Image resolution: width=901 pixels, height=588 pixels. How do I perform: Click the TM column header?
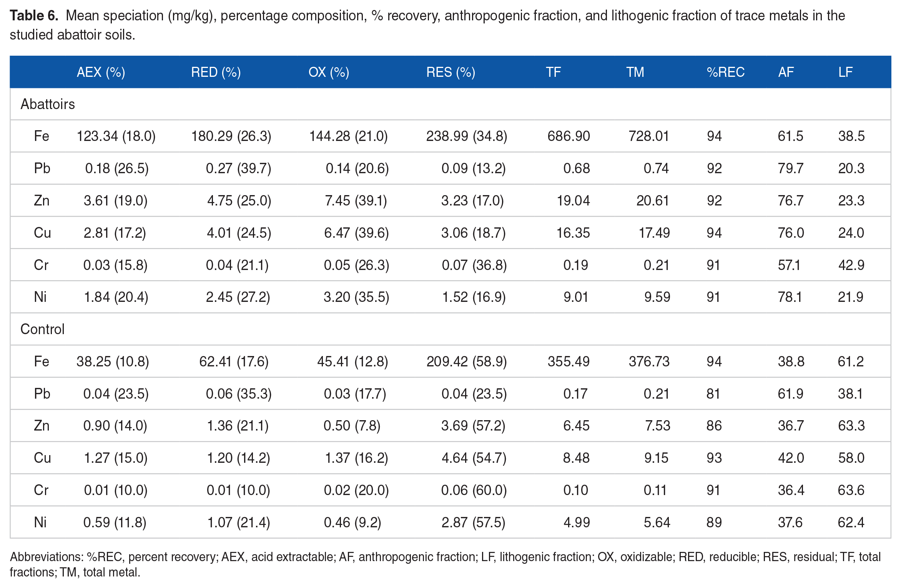tap(635, 72)
